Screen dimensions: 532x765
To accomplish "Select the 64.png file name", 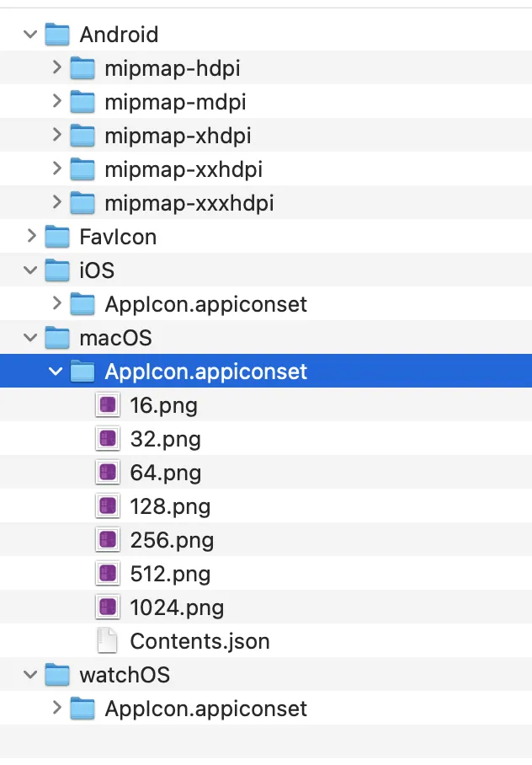I will [165, 473].
